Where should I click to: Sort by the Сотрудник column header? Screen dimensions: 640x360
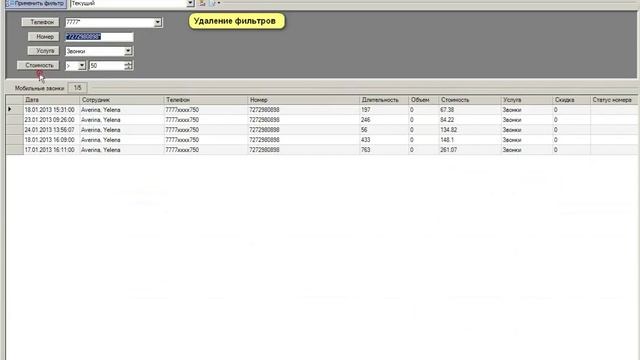(x=121, y=100)
